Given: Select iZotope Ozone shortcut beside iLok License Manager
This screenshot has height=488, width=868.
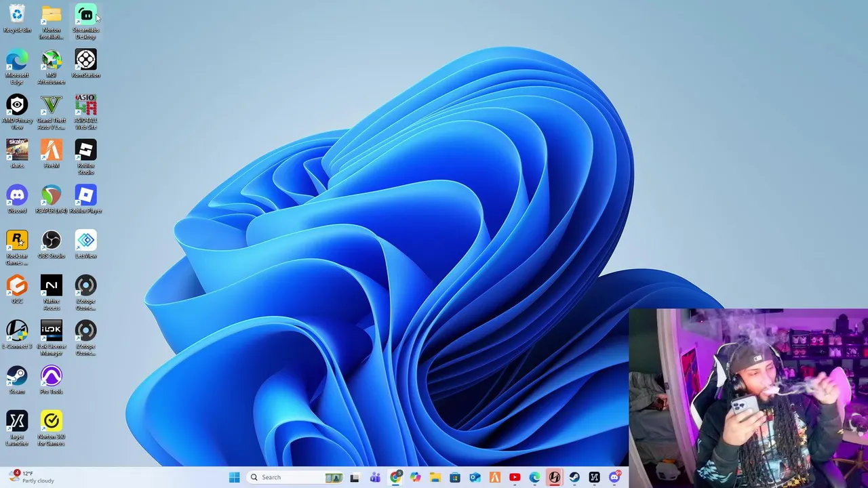Looking at the screenshot, I should 85,338.
